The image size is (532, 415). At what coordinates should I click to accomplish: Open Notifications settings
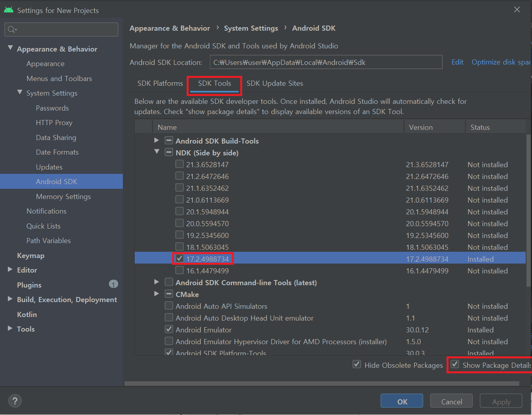46,211
